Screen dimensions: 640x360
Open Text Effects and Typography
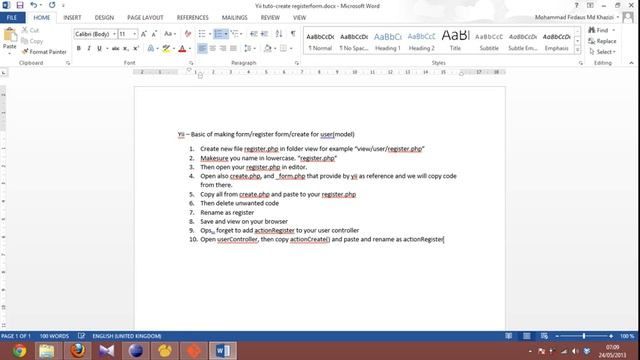[151, 49]
